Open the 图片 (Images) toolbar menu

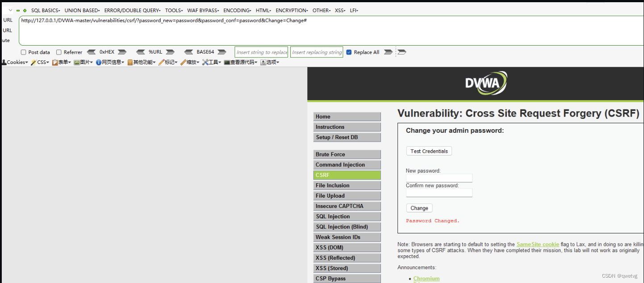point(83,63)
